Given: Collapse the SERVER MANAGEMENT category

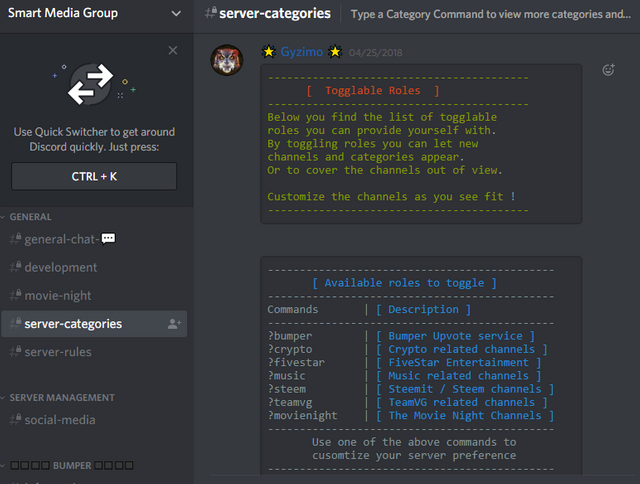Looking at the screenshot, I should coord(60,398).
